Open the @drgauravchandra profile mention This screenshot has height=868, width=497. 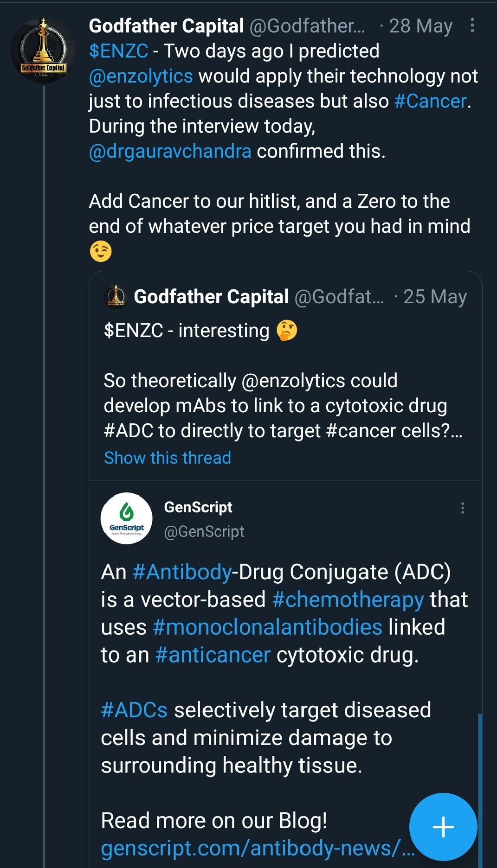tap(170, 151)
